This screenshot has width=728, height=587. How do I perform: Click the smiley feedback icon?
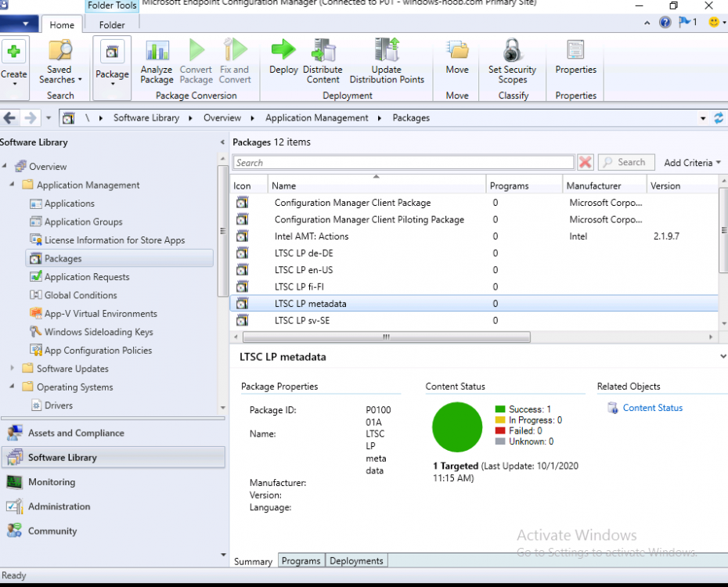point(714,22)
